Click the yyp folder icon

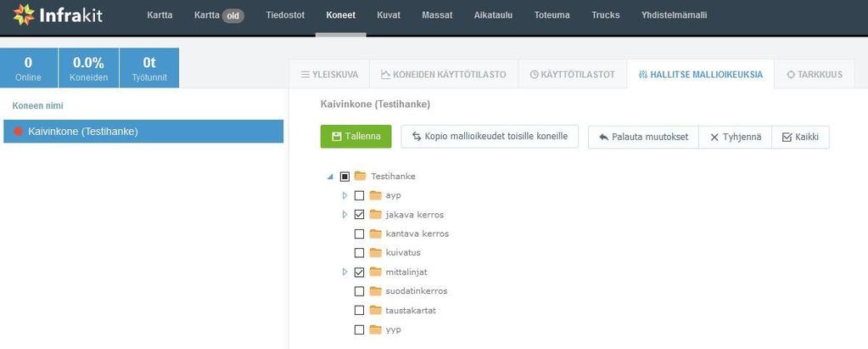pos(376,329)
